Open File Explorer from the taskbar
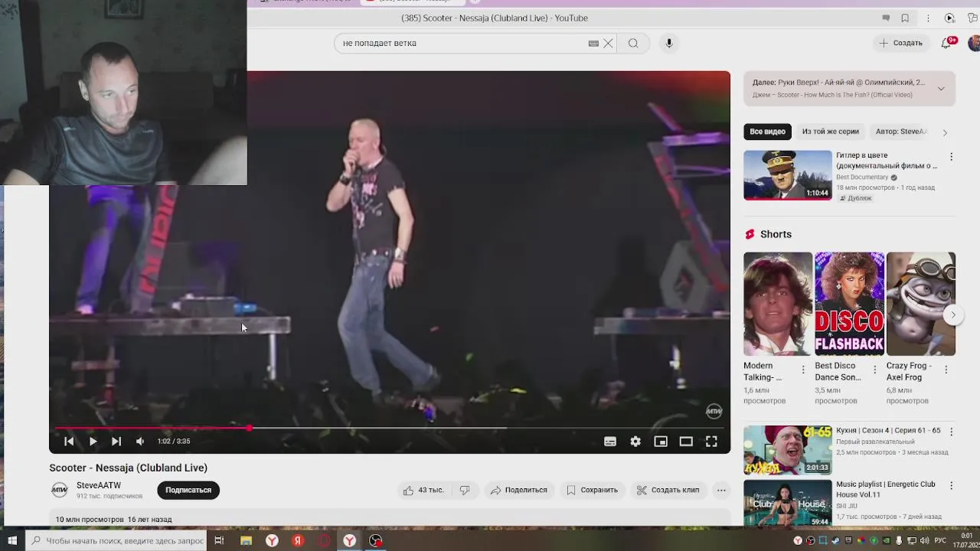The height and width of the screenshot is (551, 980). (246, 541)
